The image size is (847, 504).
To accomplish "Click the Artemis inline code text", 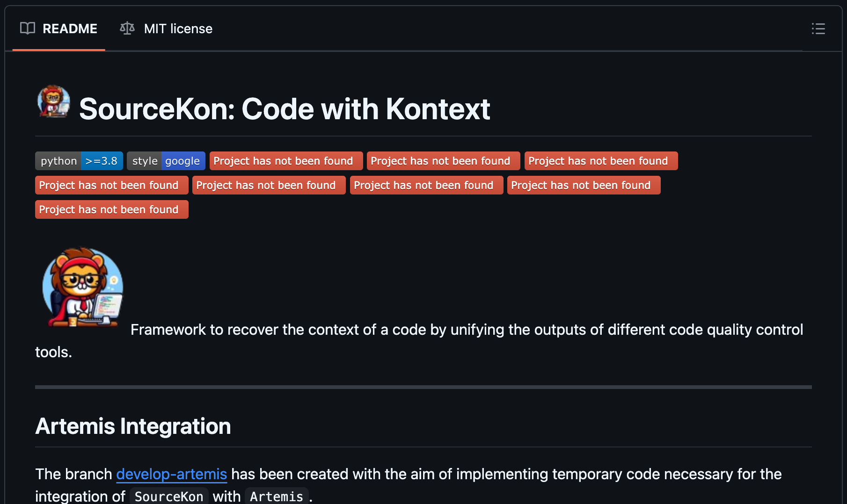I will [x=277, y=497].
